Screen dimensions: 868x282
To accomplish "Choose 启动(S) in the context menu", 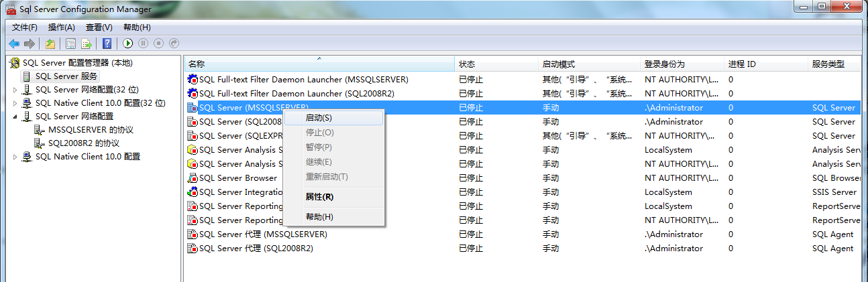I will point(334,118).
